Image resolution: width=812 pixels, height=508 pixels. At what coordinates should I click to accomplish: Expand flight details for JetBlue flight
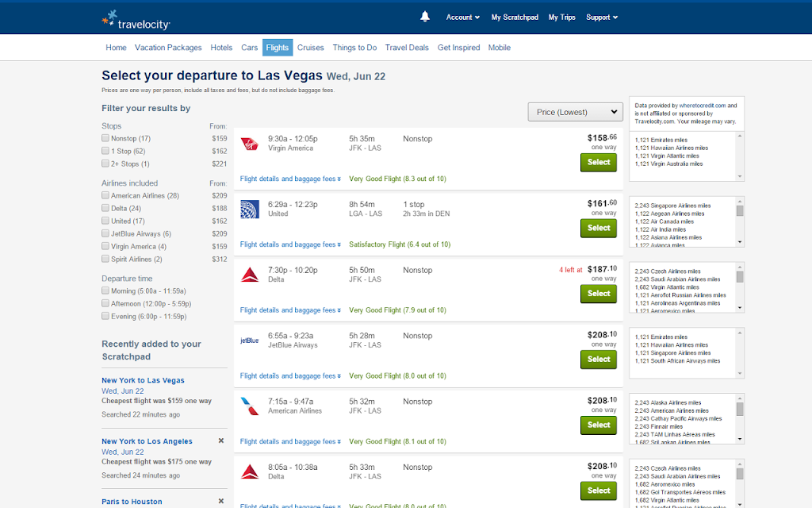click(x=290, y=375)
